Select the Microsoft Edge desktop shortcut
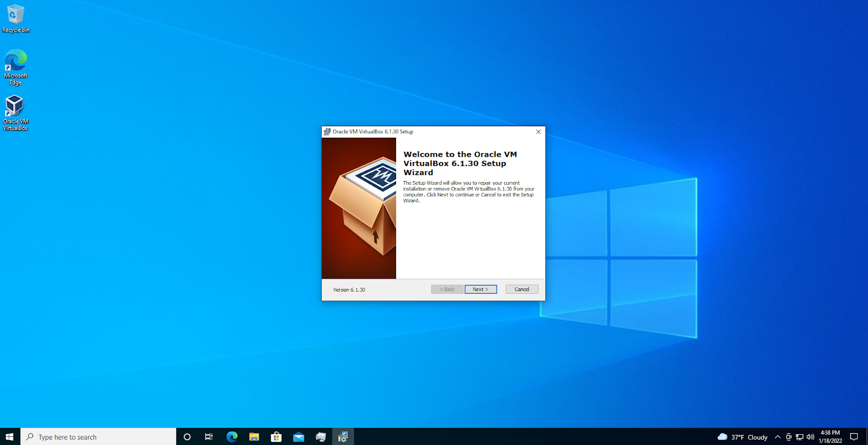Screen dimensions: 868x445 click(16, 67)
